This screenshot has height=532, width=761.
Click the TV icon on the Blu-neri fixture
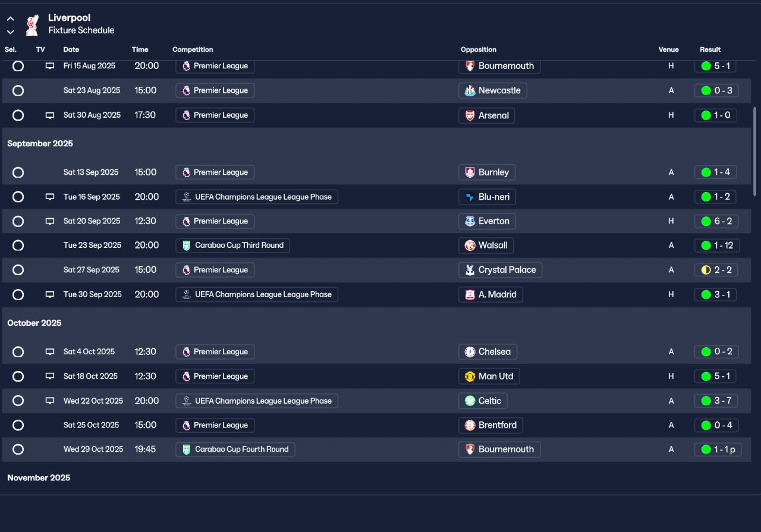tap(50, 197)
